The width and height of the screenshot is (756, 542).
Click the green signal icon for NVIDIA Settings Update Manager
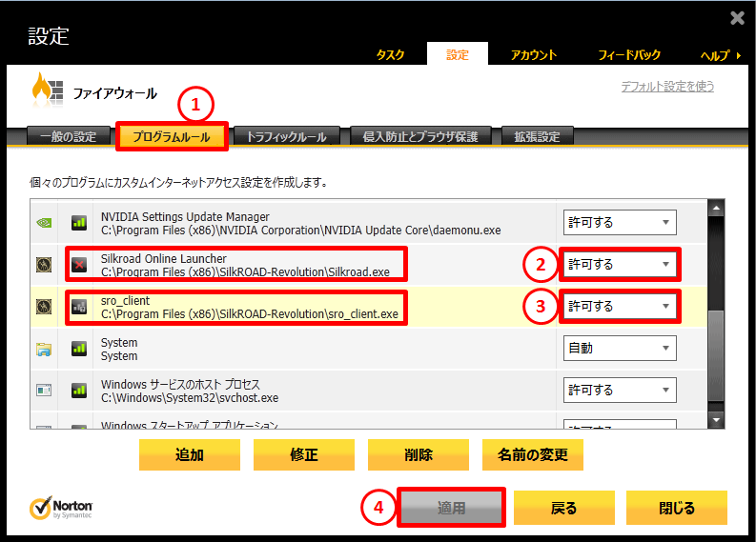79,223
